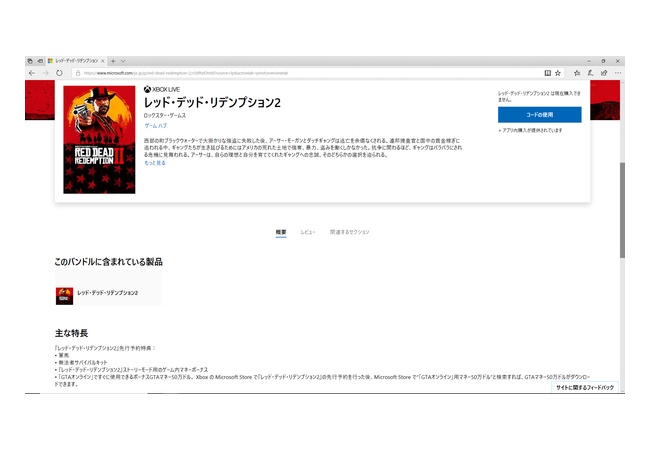
Task: Click the サイトに関するフィードバック button
Action: tap(585, 387)
